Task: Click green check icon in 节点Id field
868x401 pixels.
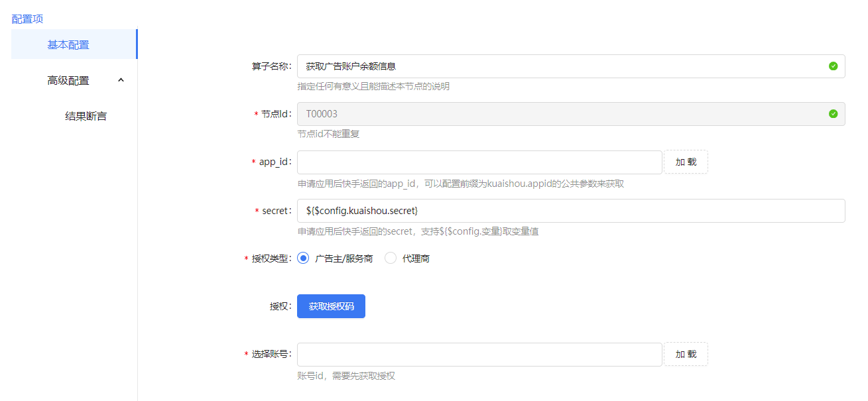Action: (833, 114)
